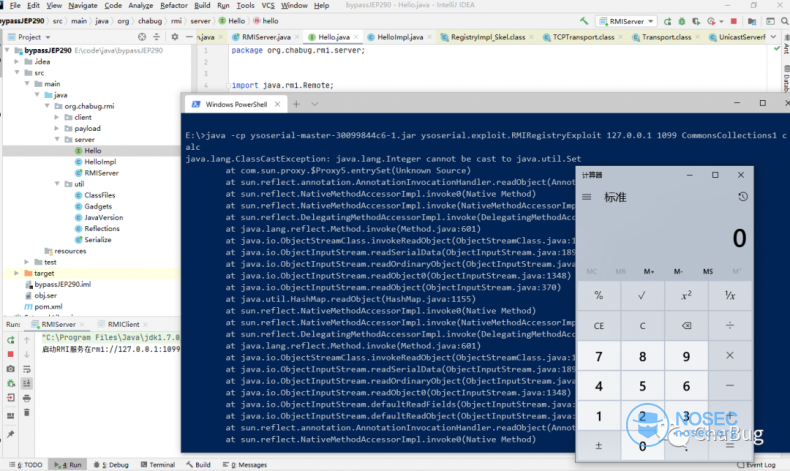Select pom.xml in project tree

(43, 306)
